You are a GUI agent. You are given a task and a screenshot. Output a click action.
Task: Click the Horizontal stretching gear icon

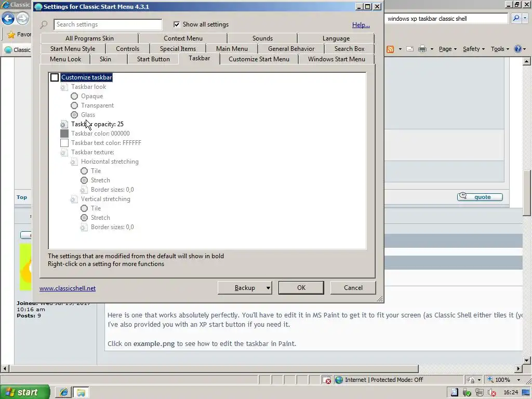[74, 162]
